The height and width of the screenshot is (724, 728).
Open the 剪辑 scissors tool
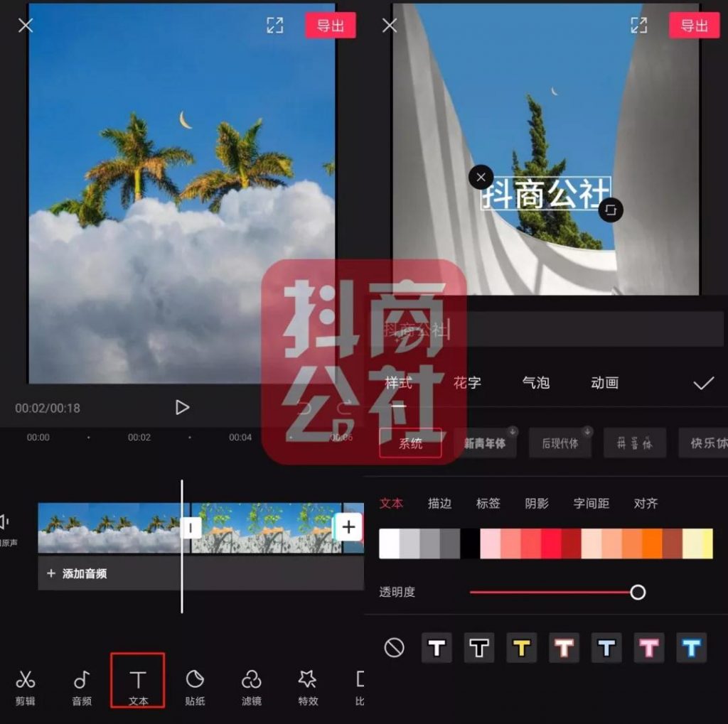26,687
